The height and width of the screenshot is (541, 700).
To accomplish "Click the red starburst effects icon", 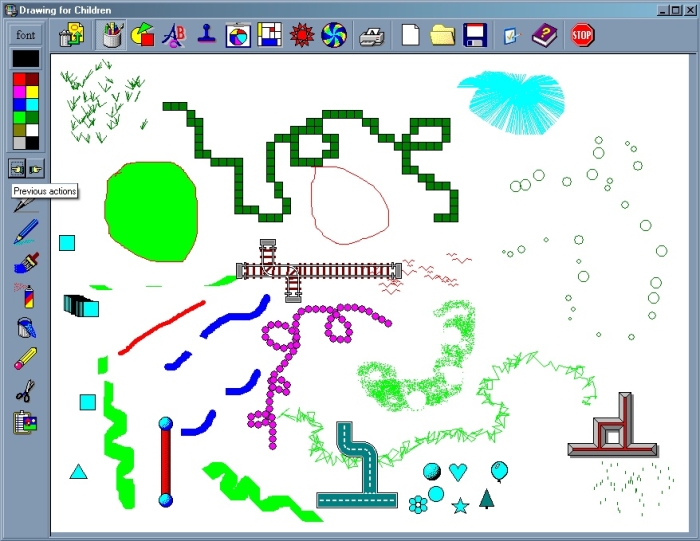I will pyautogui.click(x=301, y=36).
